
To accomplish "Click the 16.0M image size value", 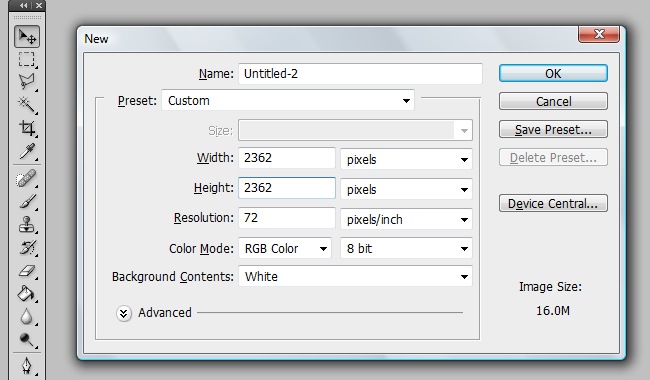I will (553, 311).
